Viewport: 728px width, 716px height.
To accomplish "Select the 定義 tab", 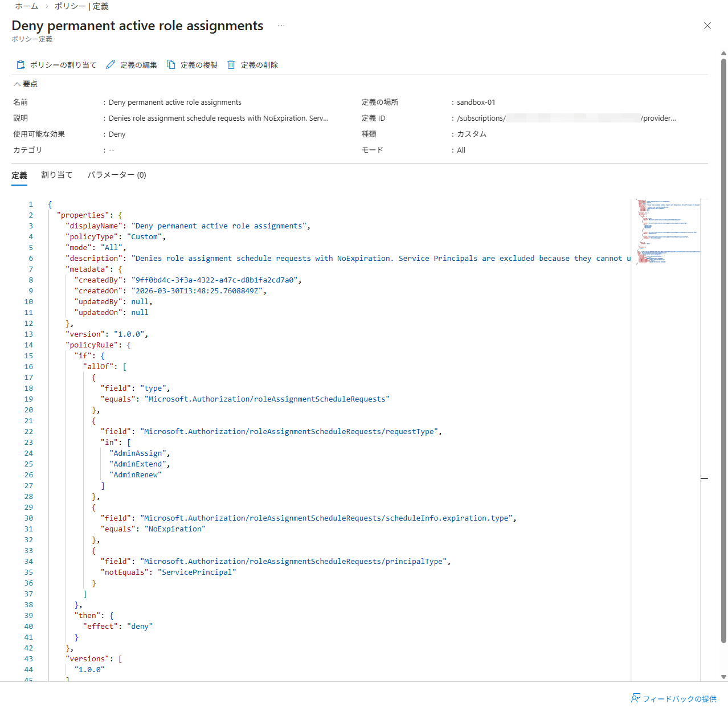I will tap(19, 175).
